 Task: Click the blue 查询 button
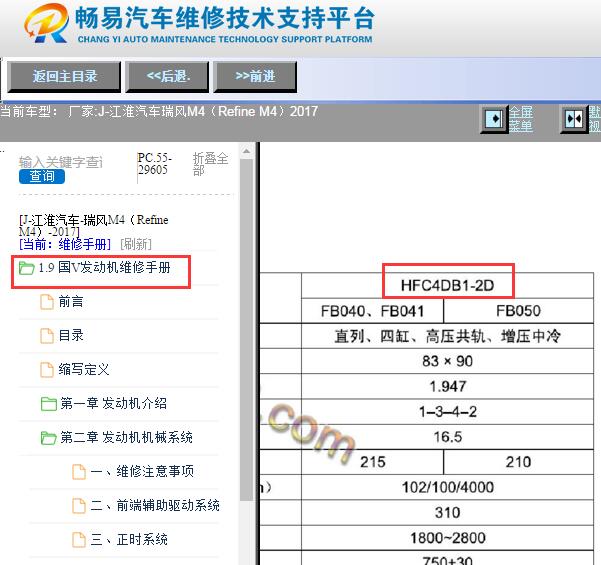click(x=42, y=176)
